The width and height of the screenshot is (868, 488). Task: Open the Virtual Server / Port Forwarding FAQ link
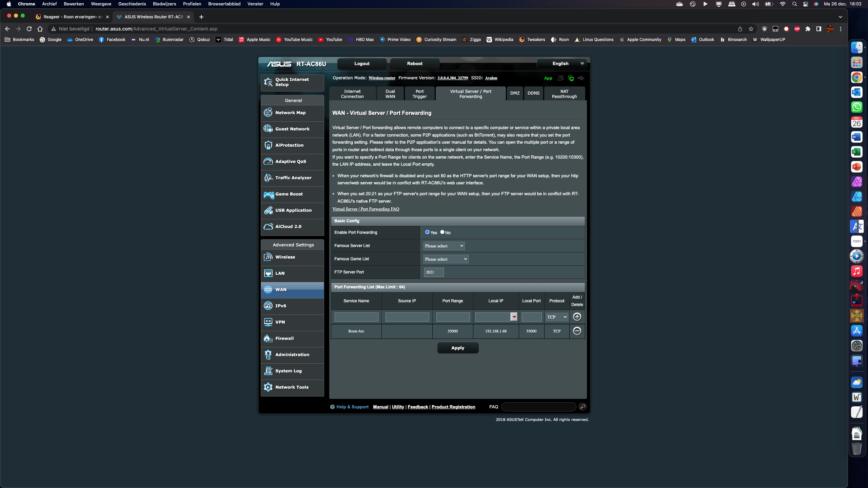tap(366, 209)
